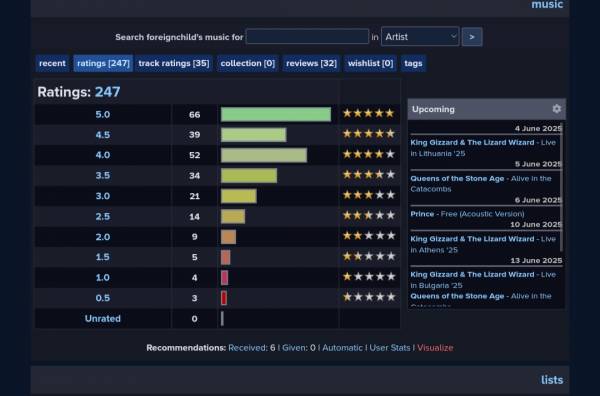
Task: Click the Upcoming panel scrollbar
Action: click(561, 187)
